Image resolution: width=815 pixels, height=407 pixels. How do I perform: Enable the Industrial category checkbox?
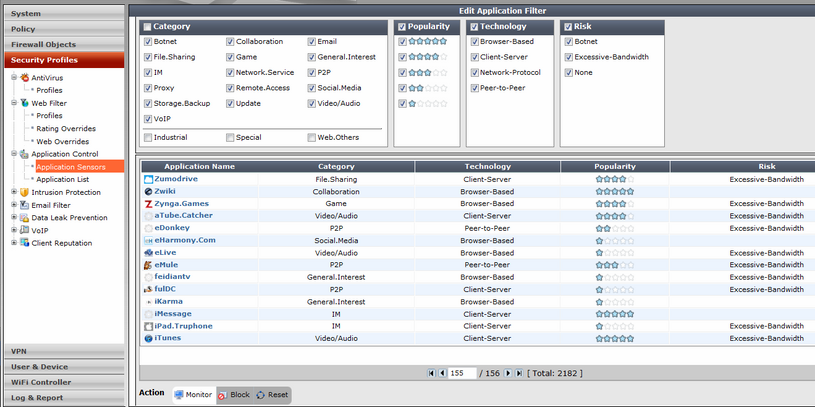148,138
